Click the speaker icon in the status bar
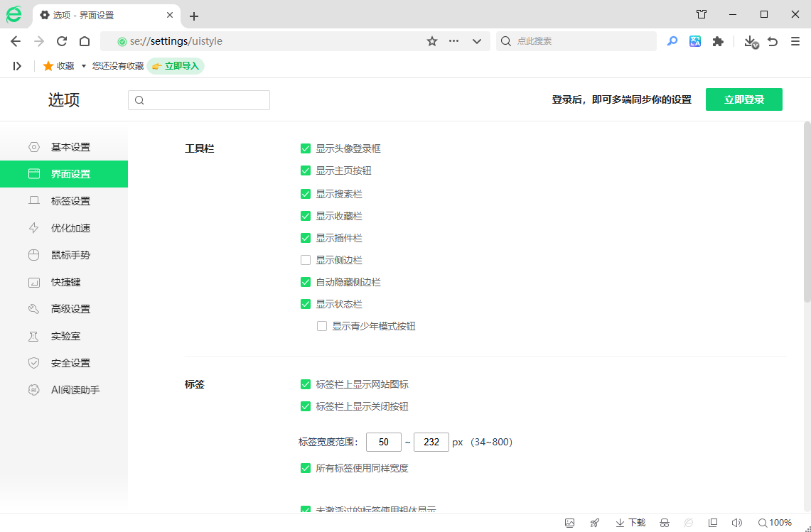 click(x=737, y=523)
